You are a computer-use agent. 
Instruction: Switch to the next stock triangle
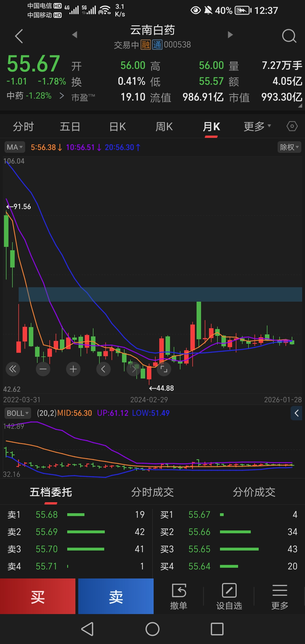tap(230, 35)
